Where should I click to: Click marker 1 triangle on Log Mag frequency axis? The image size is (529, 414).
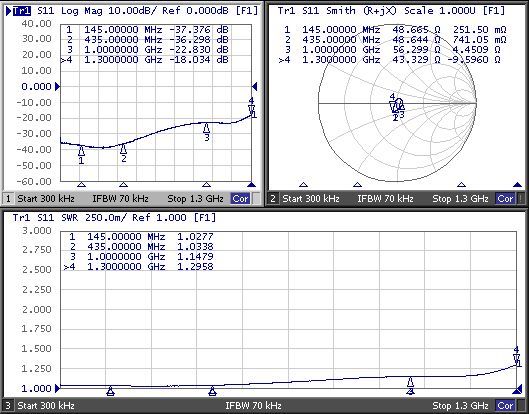pyautogui.click(x=81, y=185)
